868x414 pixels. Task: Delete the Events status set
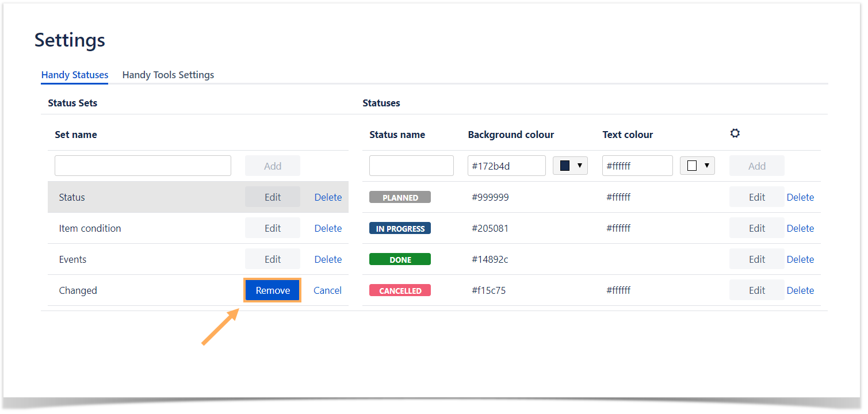(x=328, y=259)
